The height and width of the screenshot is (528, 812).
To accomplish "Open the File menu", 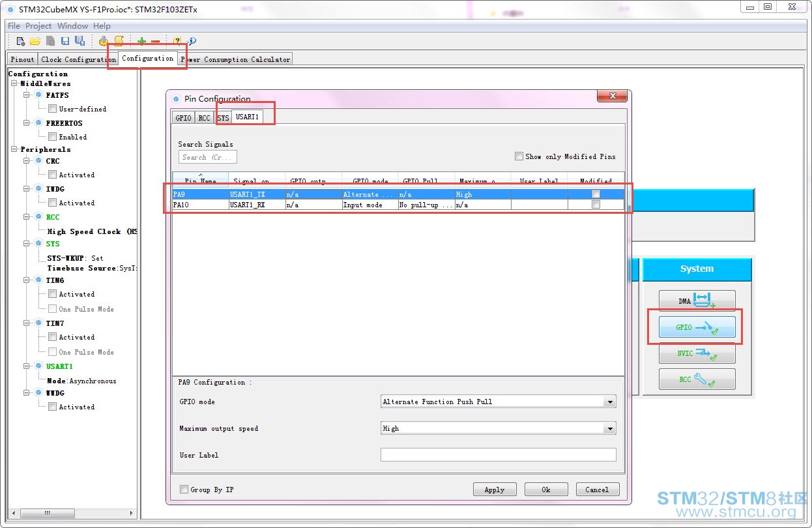I will point(14,26).
